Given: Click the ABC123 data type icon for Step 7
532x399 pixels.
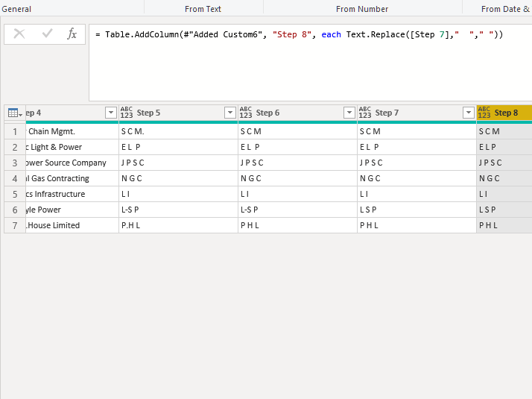Looking at the screenshot, I should click(x=364, y=113).
